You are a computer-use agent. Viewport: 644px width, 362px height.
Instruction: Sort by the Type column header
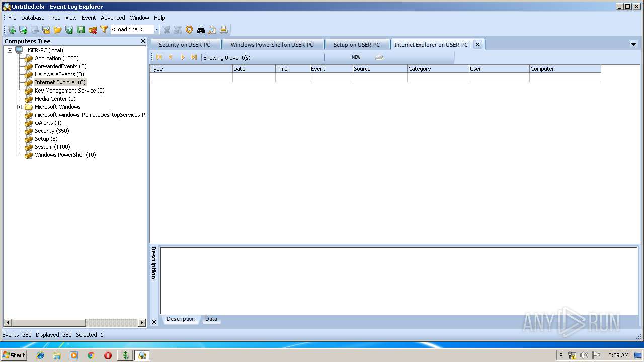point(191,69)
